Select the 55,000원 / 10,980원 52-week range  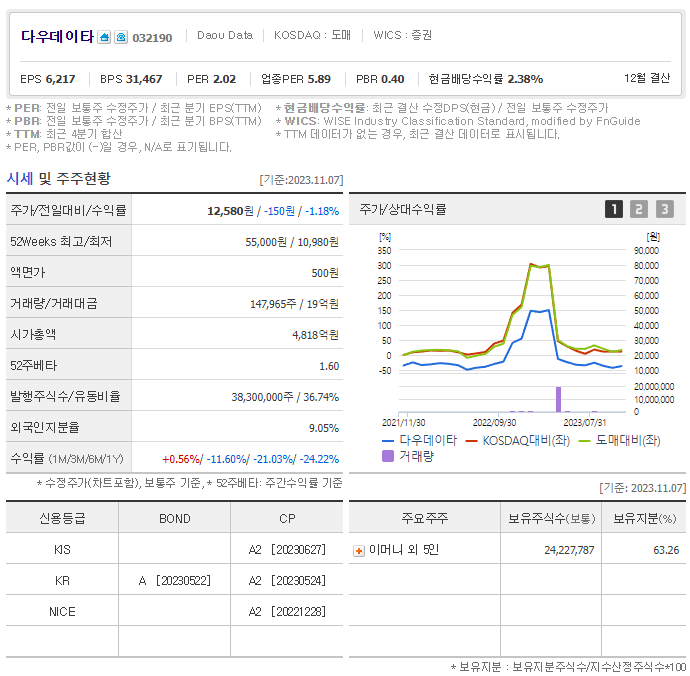click(x=292, y=242)
